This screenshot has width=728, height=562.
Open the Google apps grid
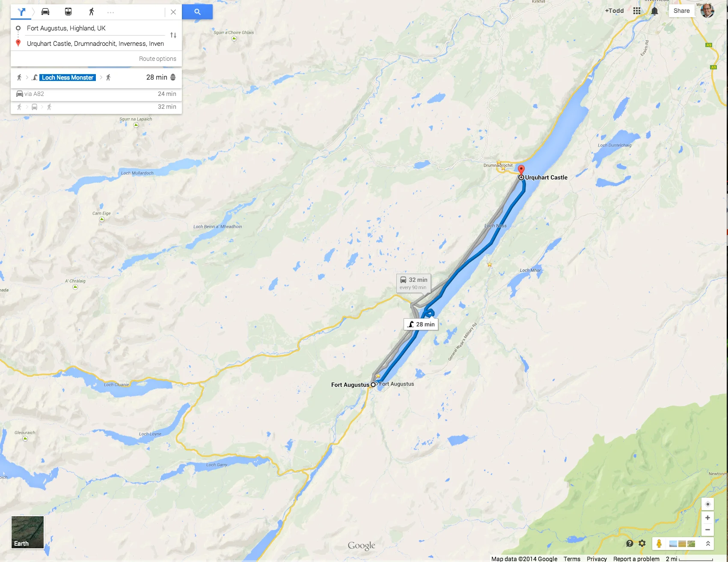(637, 11)
